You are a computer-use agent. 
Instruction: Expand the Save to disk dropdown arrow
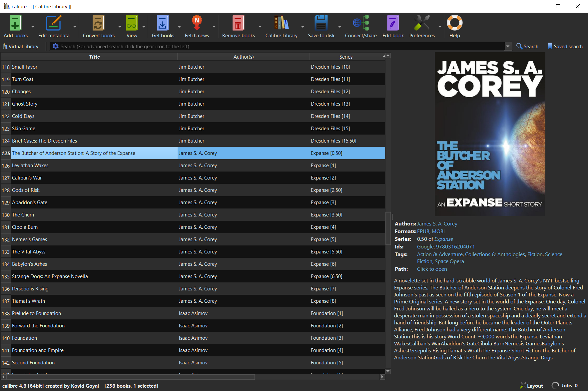(x=339, y=27)
